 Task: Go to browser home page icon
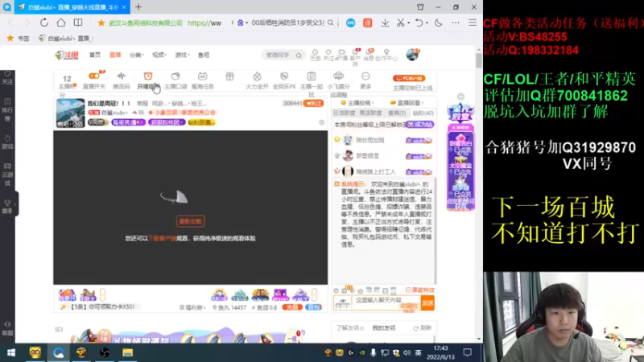(61, 23)
